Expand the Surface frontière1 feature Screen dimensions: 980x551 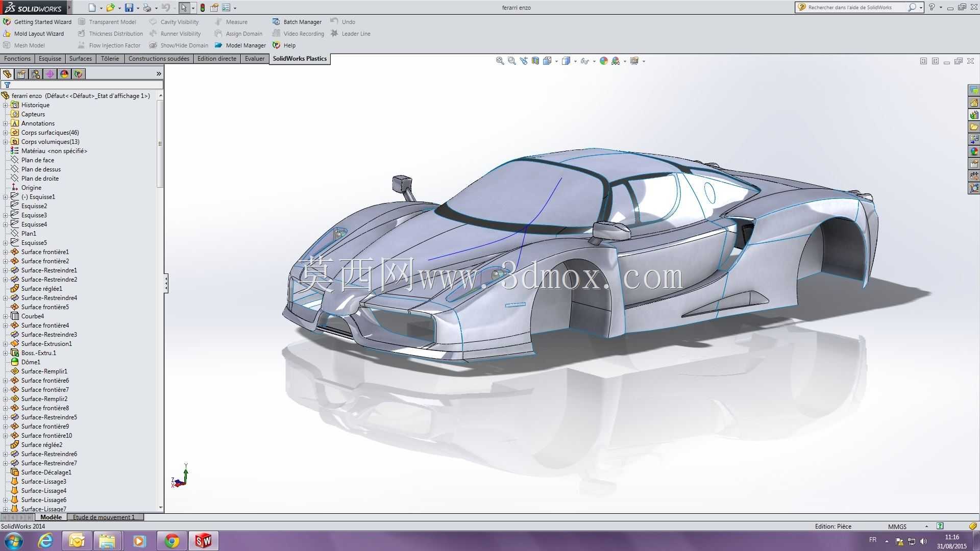[x=6, y=252]
